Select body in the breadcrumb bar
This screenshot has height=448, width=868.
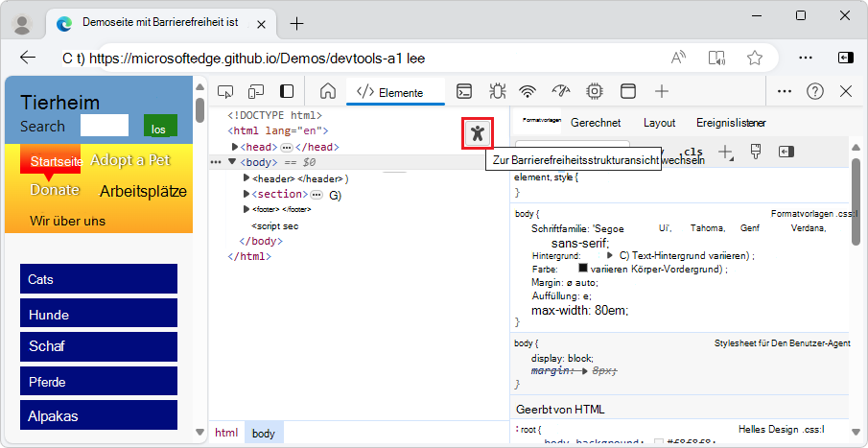pos(264,433)
